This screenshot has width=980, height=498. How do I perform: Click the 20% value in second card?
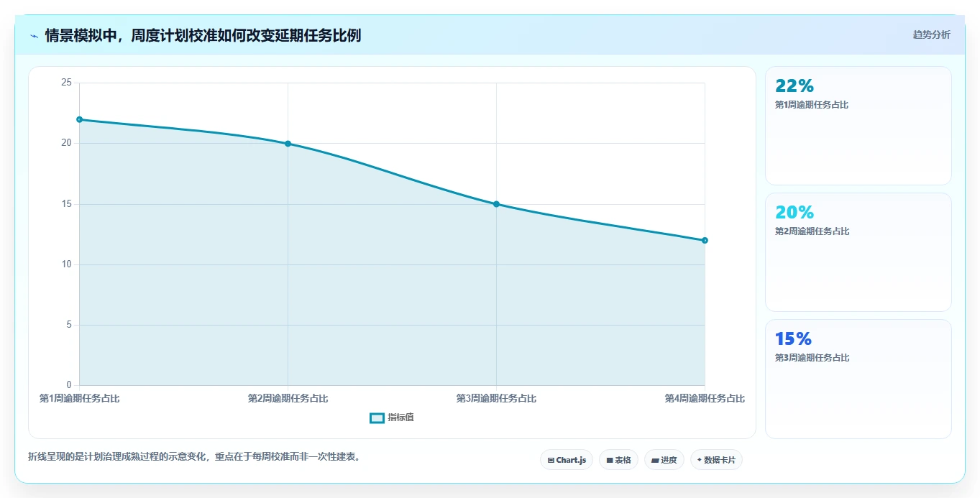[794, 213]
